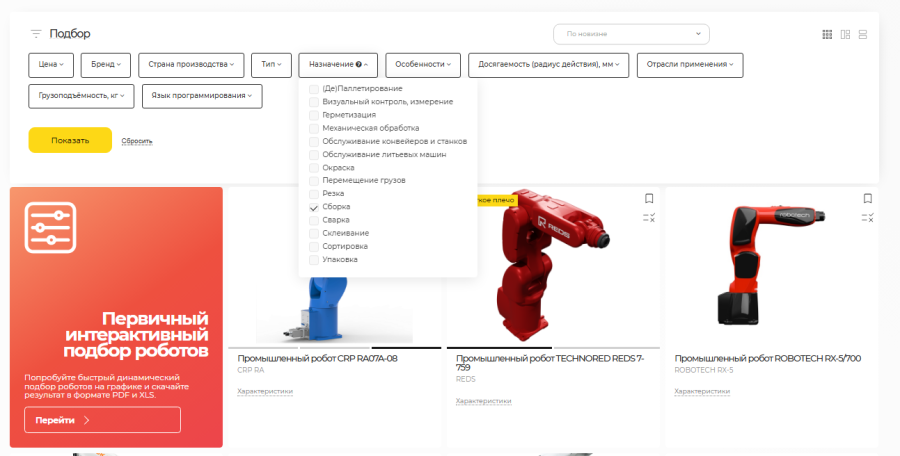
Task: Click the REDS series text
Action: click(x=465, y=380)
